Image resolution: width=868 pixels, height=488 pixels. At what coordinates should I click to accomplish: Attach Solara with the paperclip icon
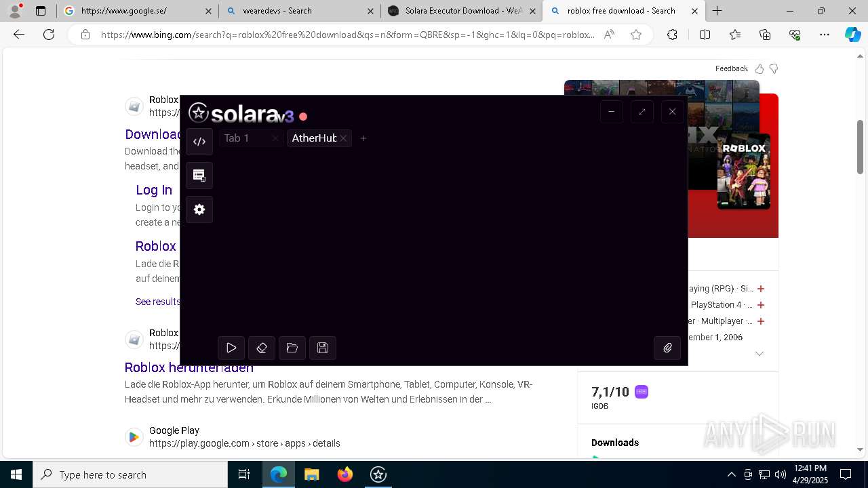pos(667,348)
